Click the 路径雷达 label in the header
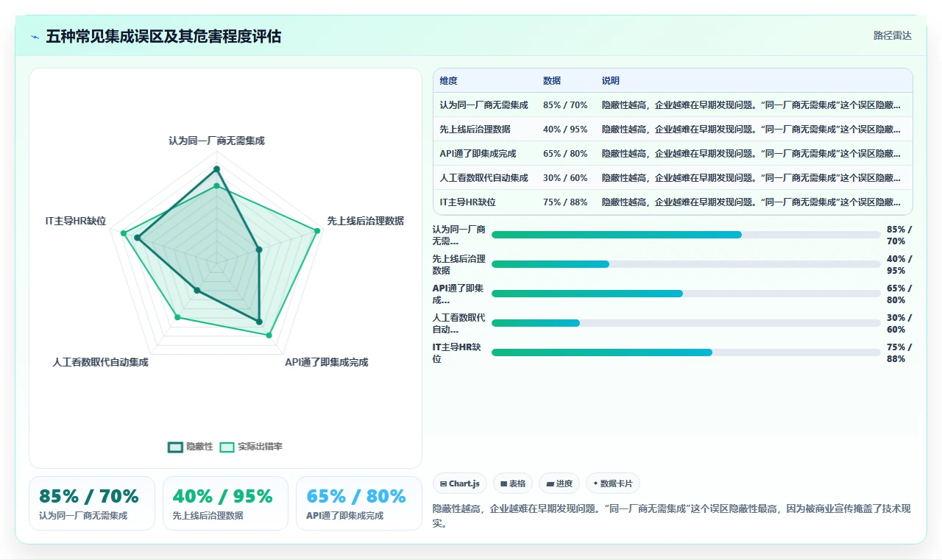 point(893,35)
